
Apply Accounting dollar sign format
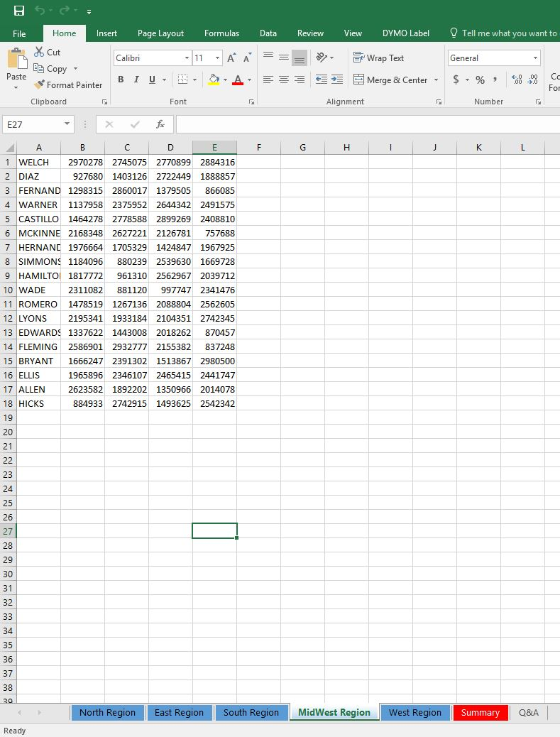coord(456,80)
